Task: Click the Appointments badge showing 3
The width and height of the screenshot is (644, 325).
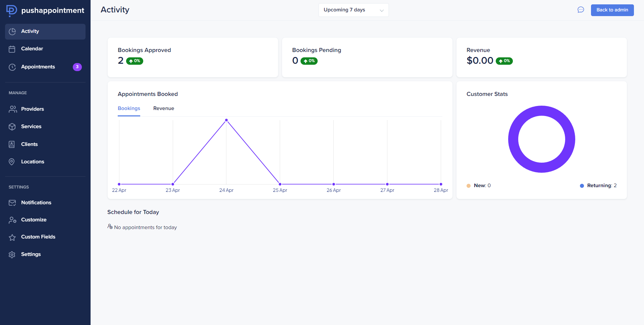Action: [77, 67]
